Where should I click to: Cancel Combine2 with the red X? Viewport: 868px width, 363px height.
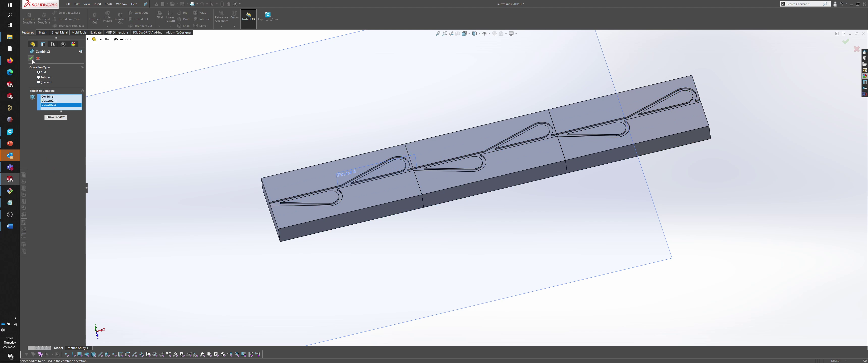point(38,58)
